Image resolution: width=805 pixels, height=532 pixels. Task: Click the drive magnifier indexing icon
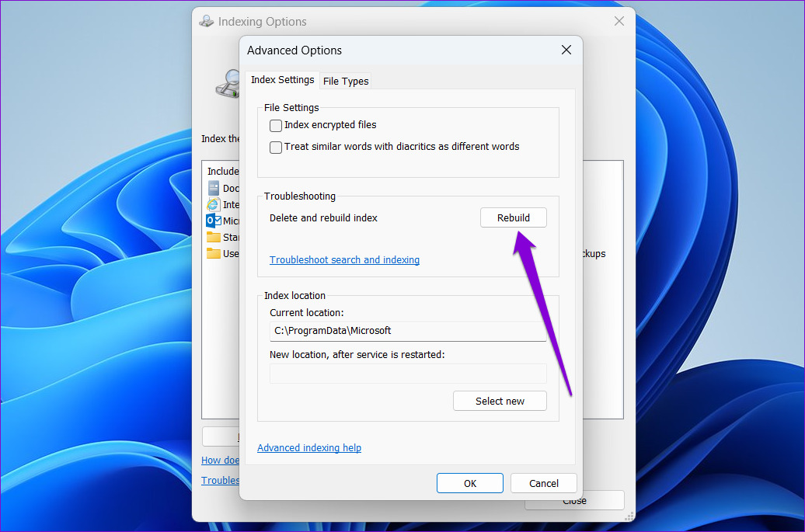point(227,84)
